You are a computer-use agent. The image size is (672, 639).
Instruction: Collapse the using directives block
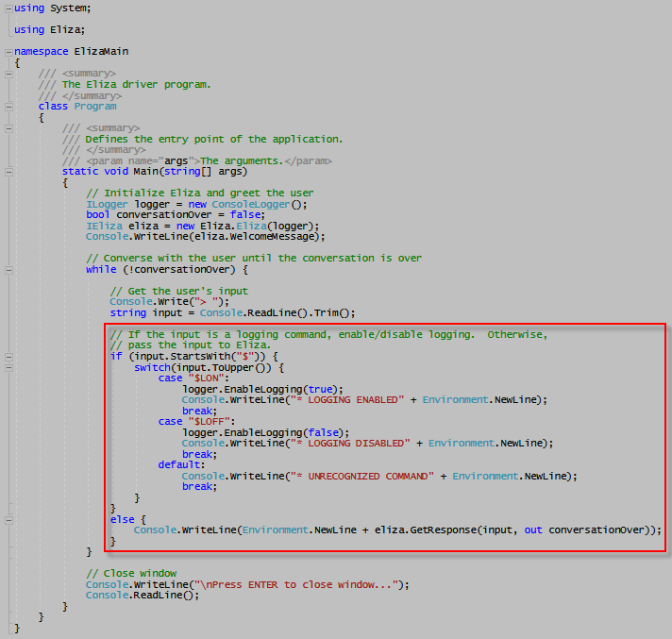point(8,8)
